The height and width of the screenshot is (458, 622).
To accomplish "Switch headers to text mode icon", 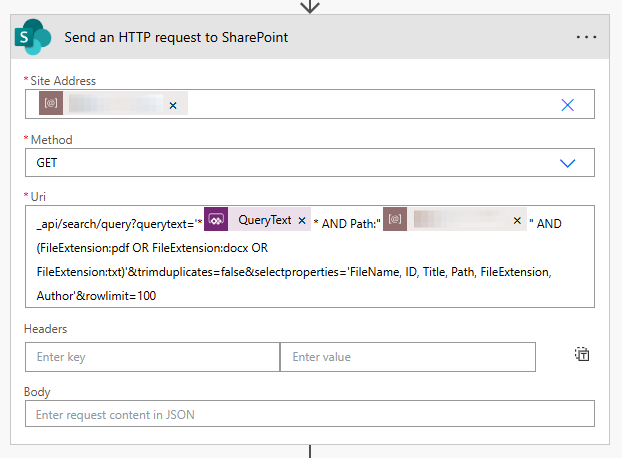I will coord(582,354).
